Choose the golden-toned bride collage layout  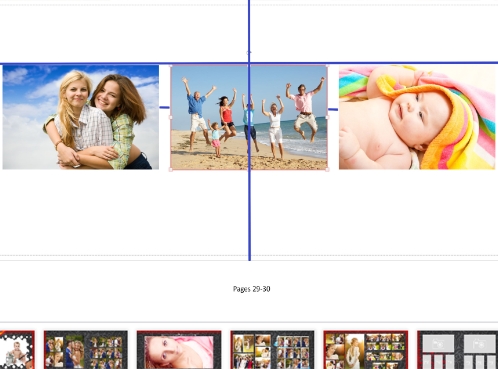[366, 350]
